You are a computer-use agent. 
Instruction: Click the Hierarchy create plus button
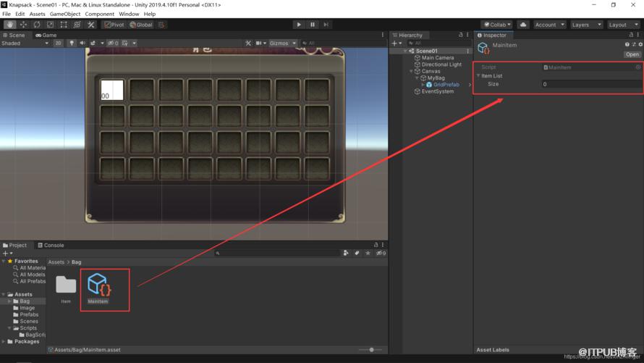397,43
